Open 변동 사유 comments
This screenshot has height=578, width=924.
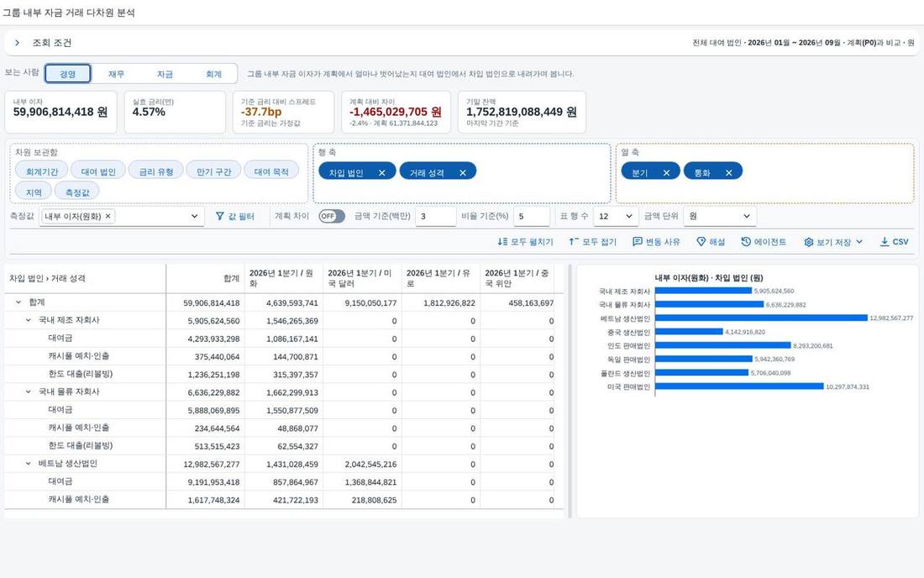point(656,242)
